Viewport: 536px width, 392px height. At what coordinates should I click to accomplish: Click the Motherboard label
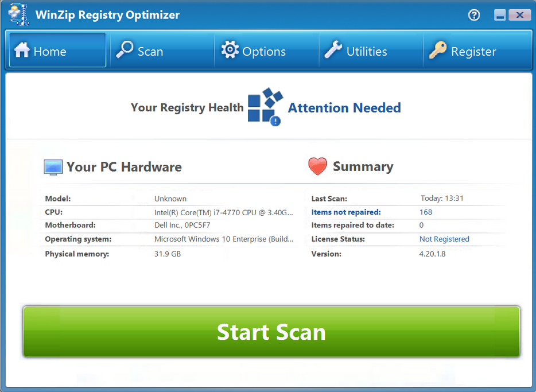pos(70,225)
